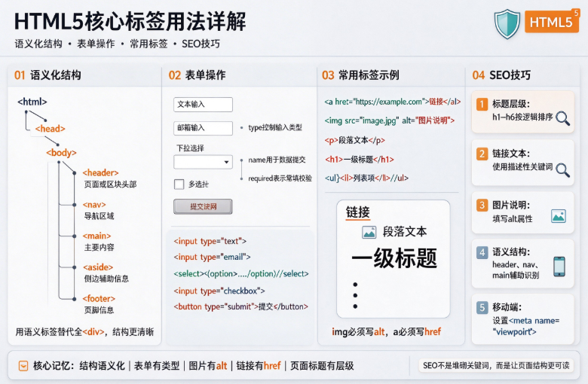Viewport: 588px width, 384px height.
Task: Select the 03 常用标签示例 section header
Action: pyautogui.click(x=360, y=75)
